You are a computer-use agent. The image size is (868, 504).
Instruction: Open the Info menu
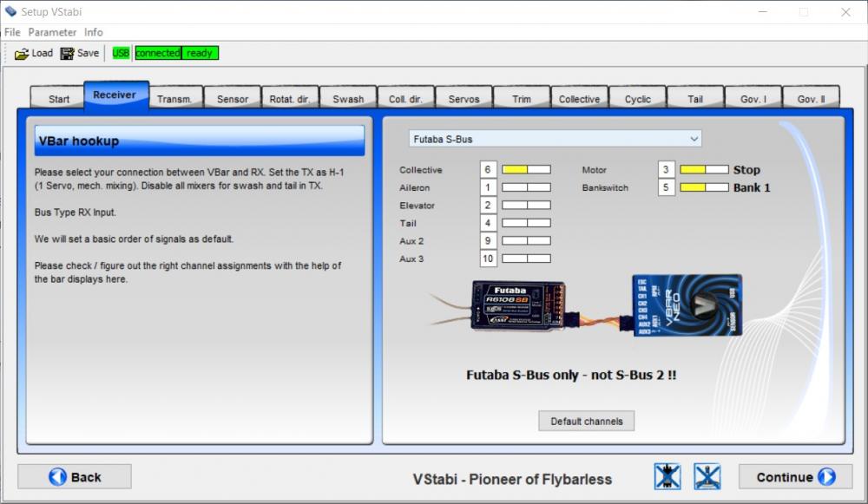[x=94, y=32]
